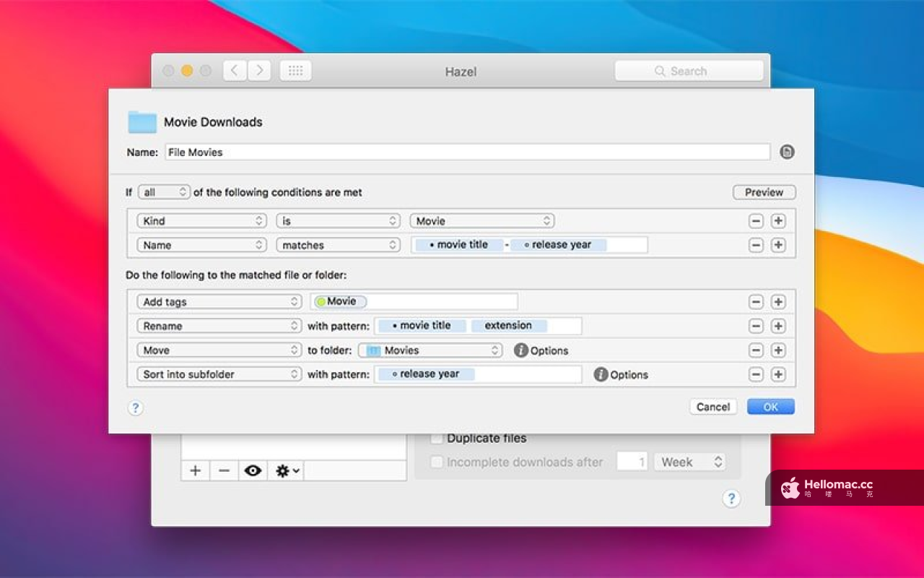Open the rule notes icon beside Name field

787,152
